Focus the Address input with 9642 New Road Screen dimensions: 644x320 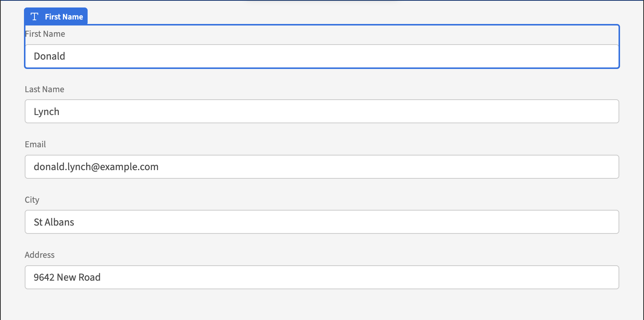[322, 277]
